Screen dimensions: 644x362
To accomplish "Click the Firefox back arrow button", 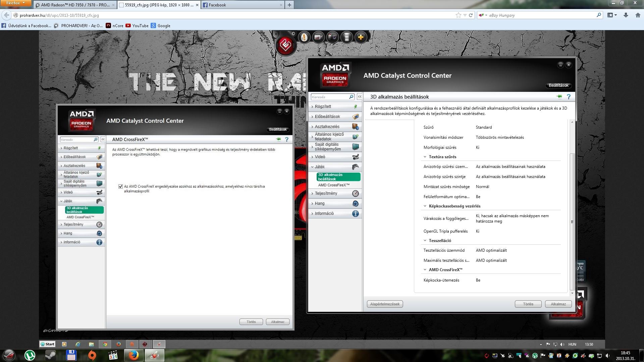I will point(6,15).
